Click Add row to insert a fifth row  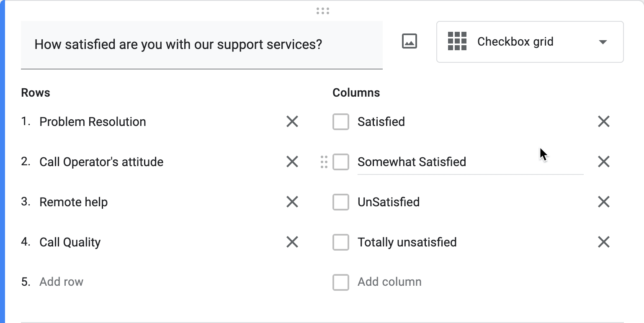point(61,282)
